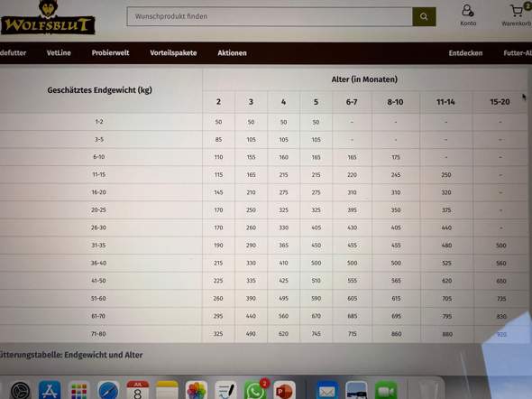Go to the Aktionen page
532x399 pixels.
pyautogui.click(x=232, y=53)
